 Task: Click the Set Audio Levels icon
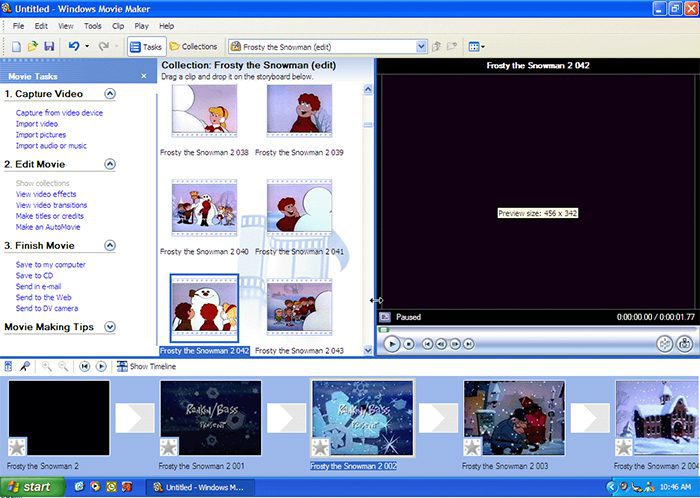point(8,366)
